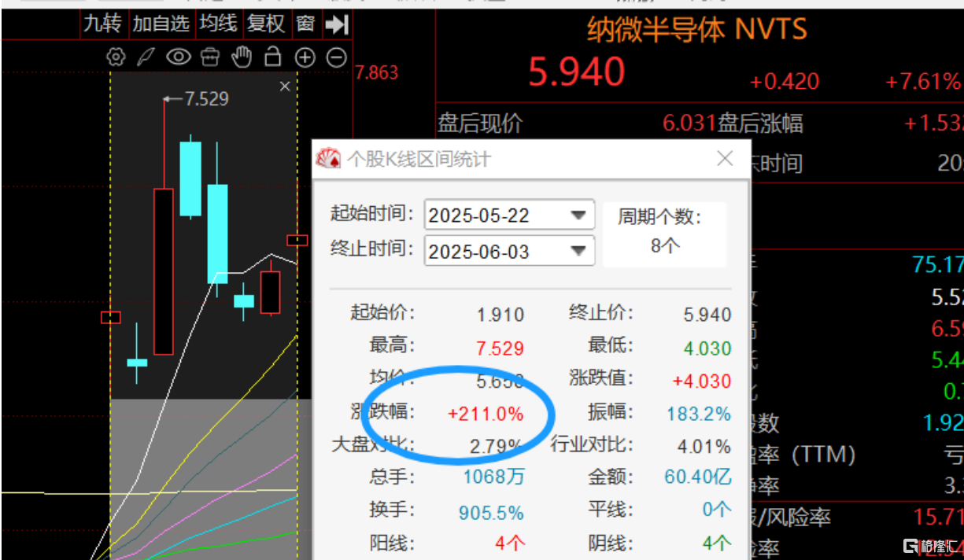
Task: Click the +0.420 price change value
Action: 784,81
